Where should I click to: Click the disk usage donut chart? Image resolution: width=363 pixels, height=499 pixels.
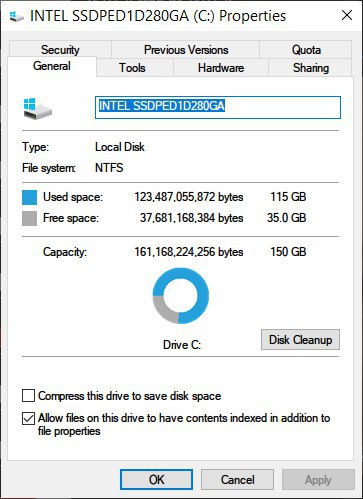click(181, 296)
